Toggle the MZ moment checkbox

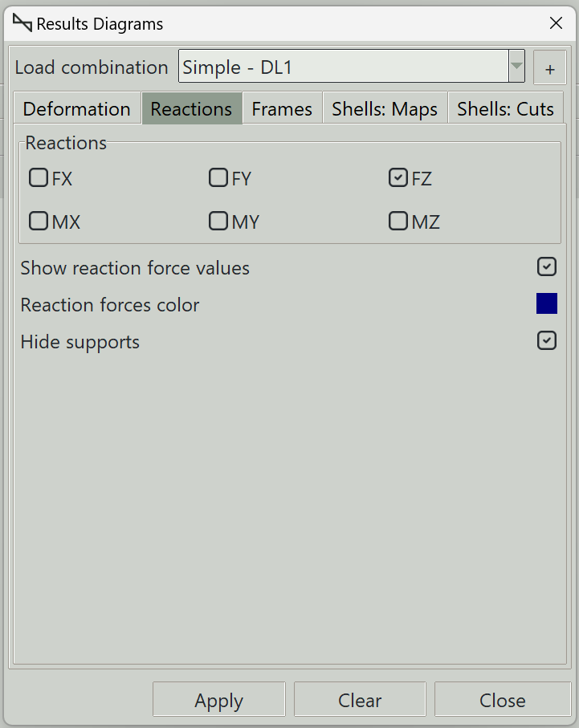pos(398,221)
